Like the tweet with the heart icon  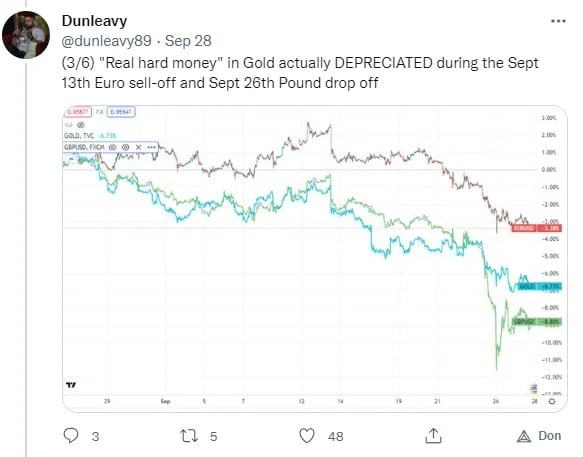click(307, 436)
